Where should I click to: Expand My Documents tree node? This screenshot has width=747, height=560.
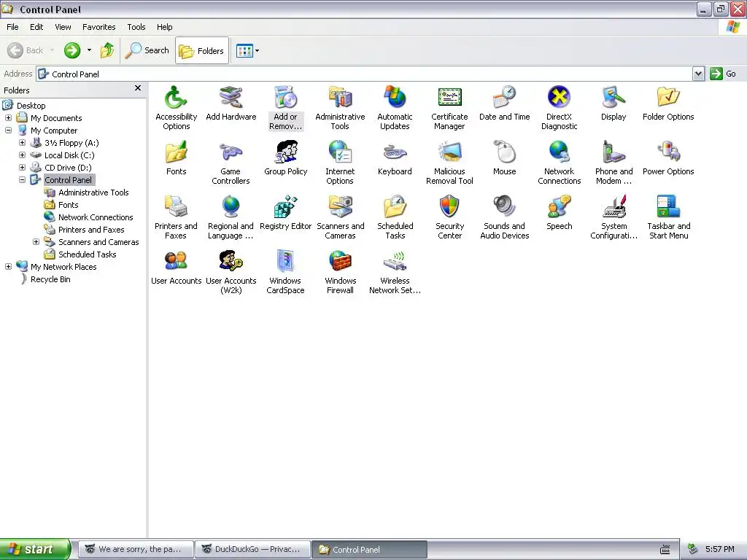[x=8, y=118]
